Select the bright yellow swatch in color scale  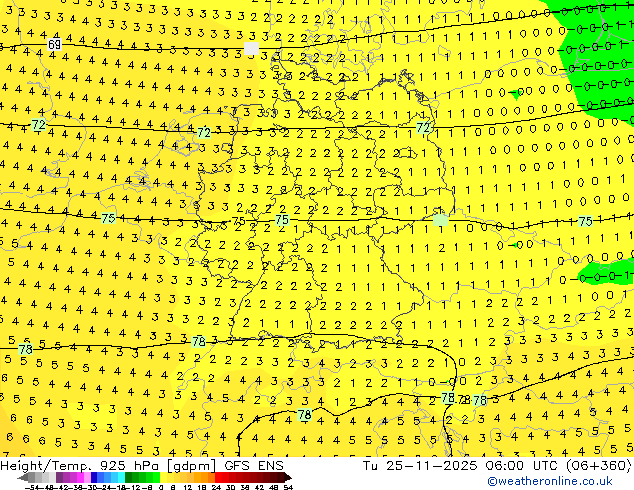[163, 477]
